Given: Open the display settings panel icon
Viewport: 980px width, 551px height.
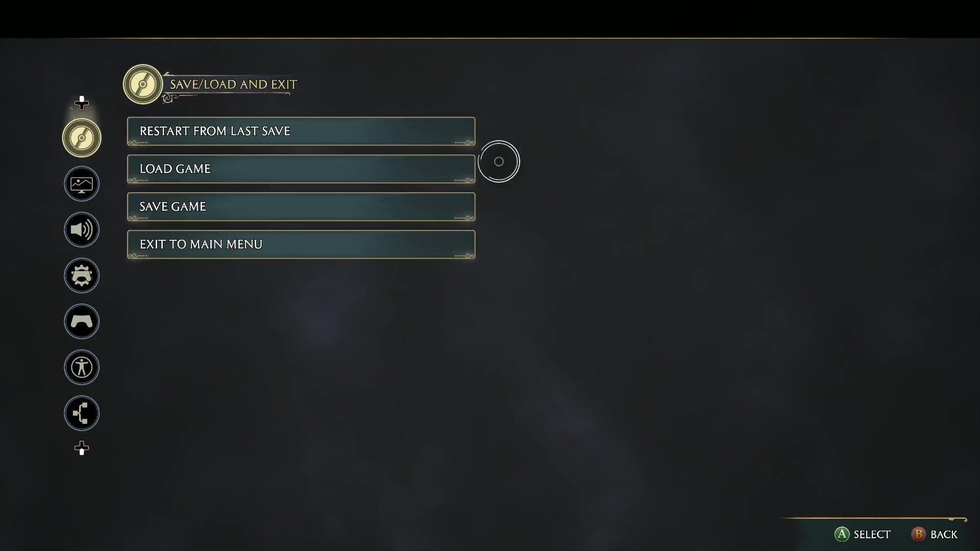Looking at the screenshot, I should (82, 184).
